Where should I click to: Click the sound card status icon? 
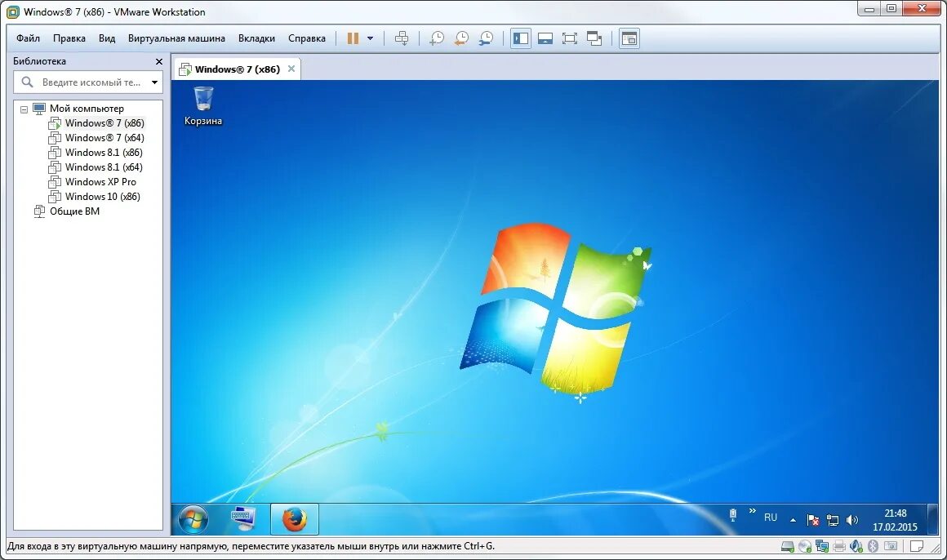856,547
